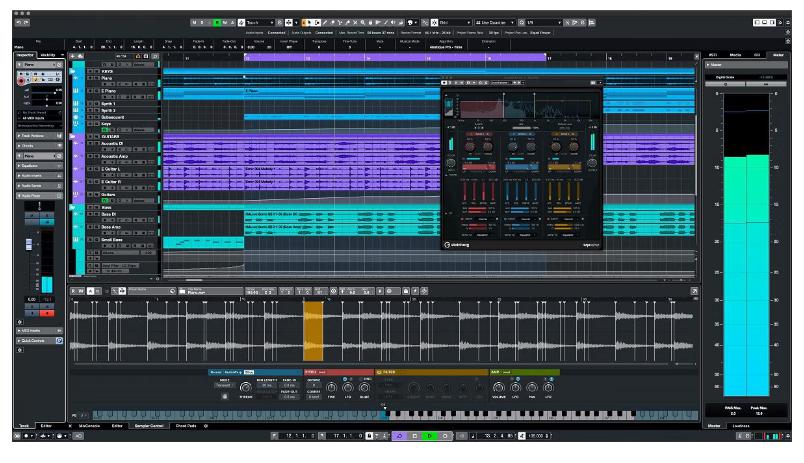Activate the purple Cycle button in the transport
This screenshot has height=463, width=804.
398,436
